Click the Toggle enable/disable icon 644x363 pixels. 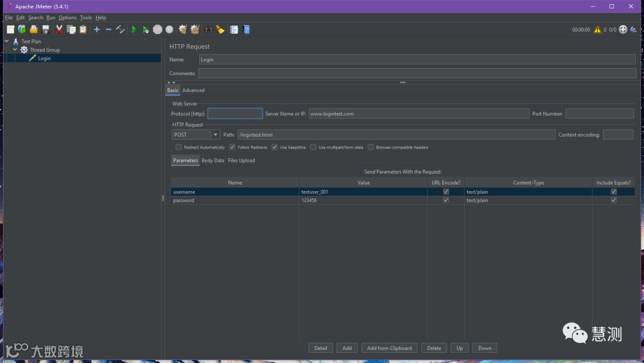pos(120,29)
